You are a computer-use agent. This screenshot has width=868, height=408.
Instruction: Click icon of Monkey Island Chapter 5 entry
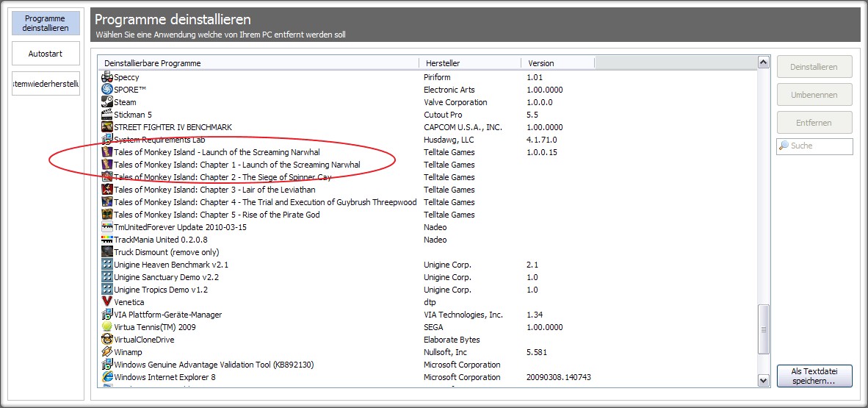pos(107,215)
